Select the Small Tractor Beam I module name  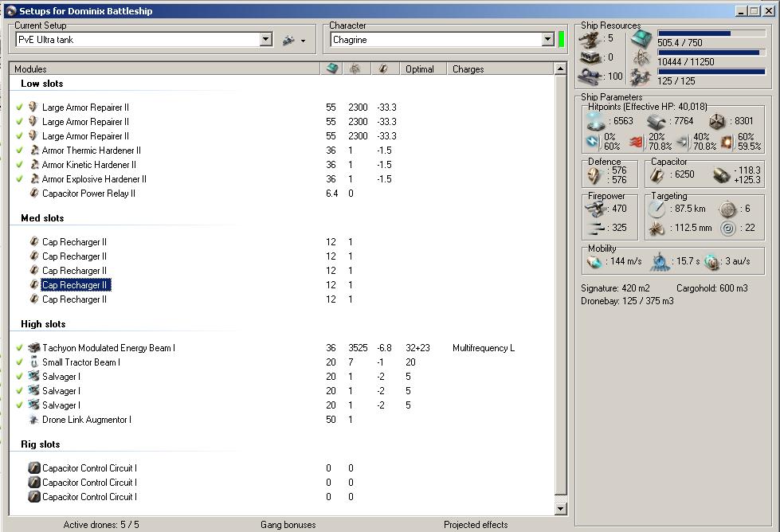point(81,362)
